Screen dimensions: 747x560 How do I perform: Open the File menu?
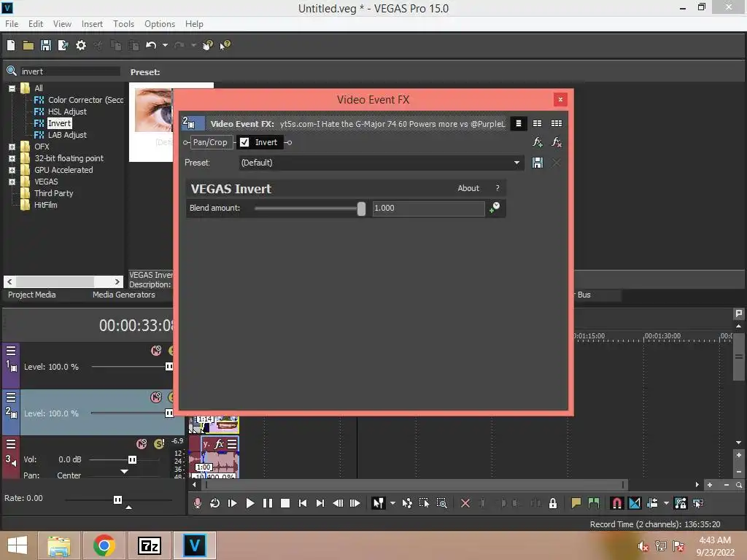tap(12, 24)
